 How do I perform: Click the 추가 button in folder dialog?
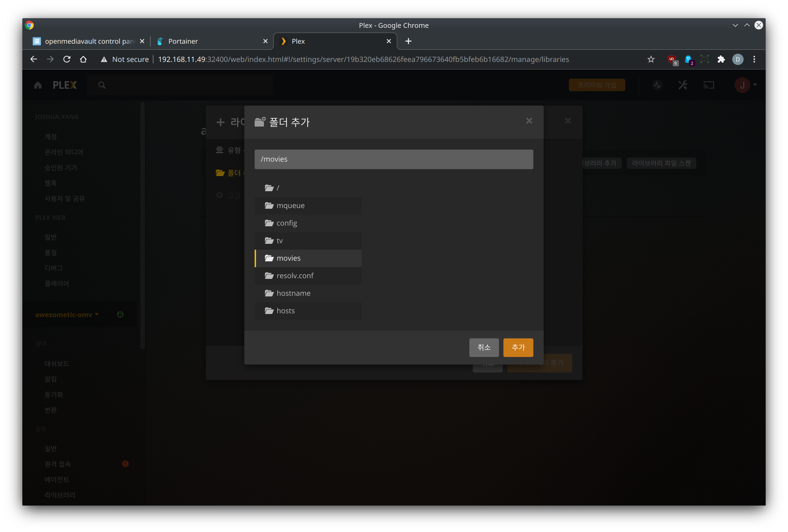tap(518, 347)
